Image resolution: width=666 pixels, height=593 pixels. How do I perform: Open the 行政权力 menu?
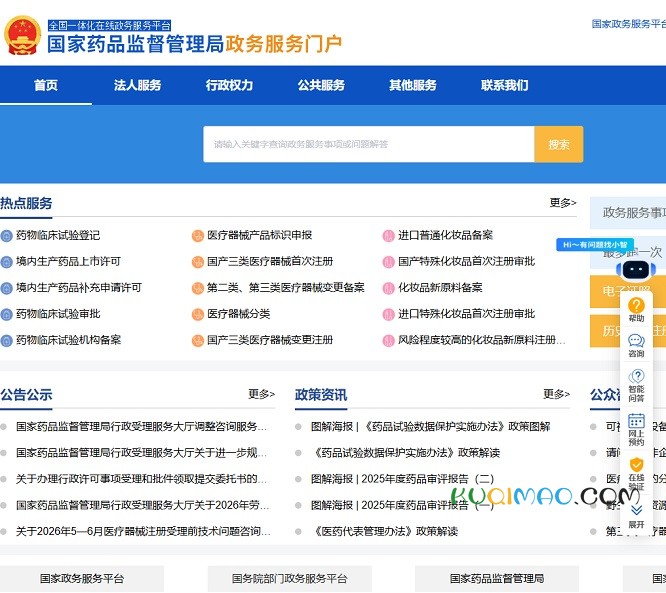(x=229, y=85)
